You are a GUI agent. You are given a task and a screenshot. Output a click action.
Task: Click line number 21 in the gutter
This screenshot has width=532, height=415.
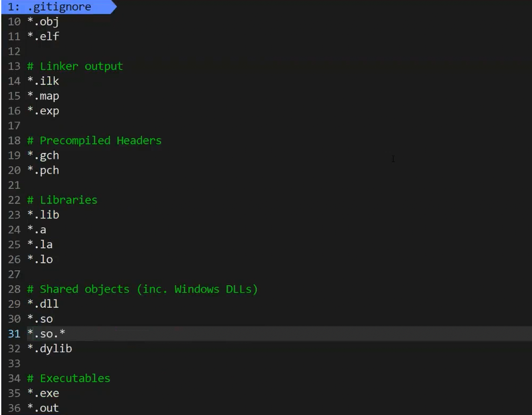tap(14, 185)
